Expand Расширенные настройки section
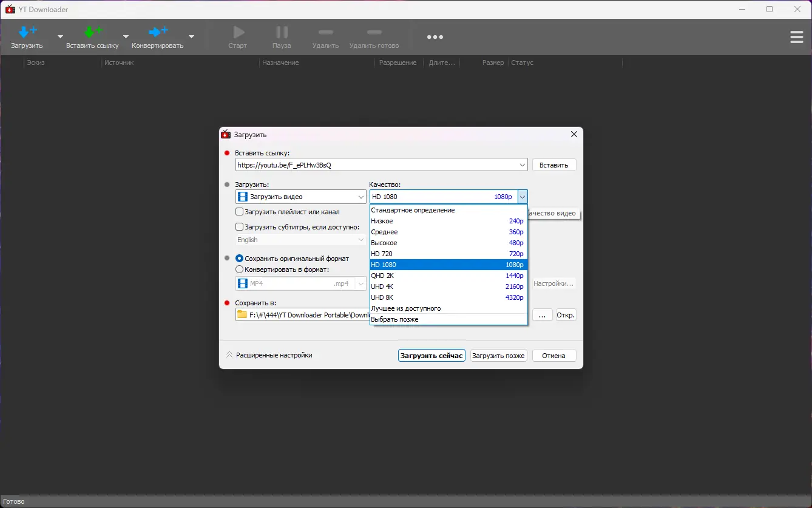 (269, 355)
